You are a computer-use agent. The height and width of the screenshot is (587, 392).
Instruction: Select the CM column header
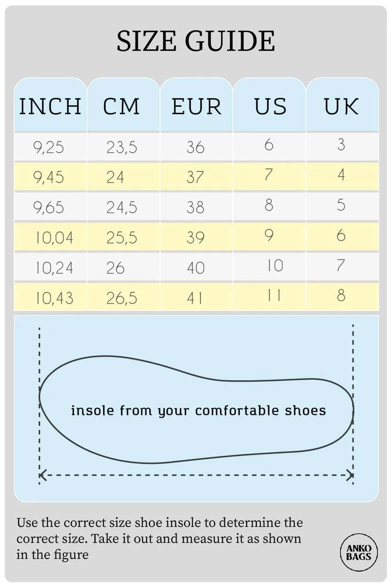tap(121, 106)
